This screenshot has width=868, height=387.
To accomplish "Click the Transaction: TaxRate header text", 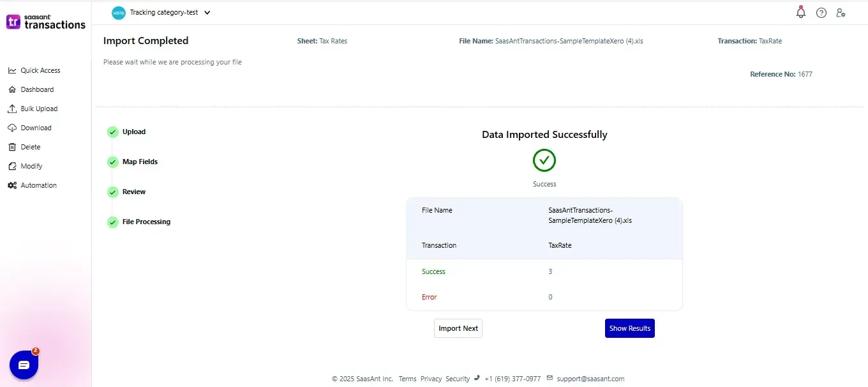I will pos(750,41).
